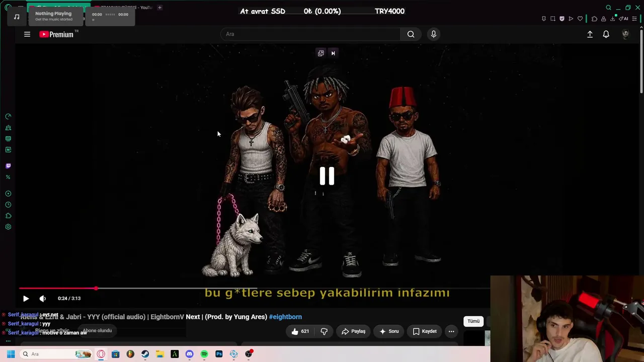Click the big pause overlay in video
This screenshot has height=362, width=644.
coord(327,176)
